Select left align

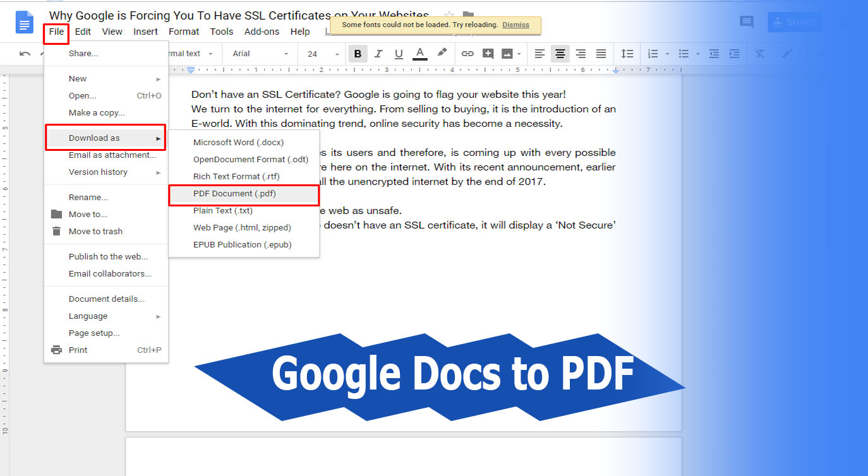pos(539,54)
